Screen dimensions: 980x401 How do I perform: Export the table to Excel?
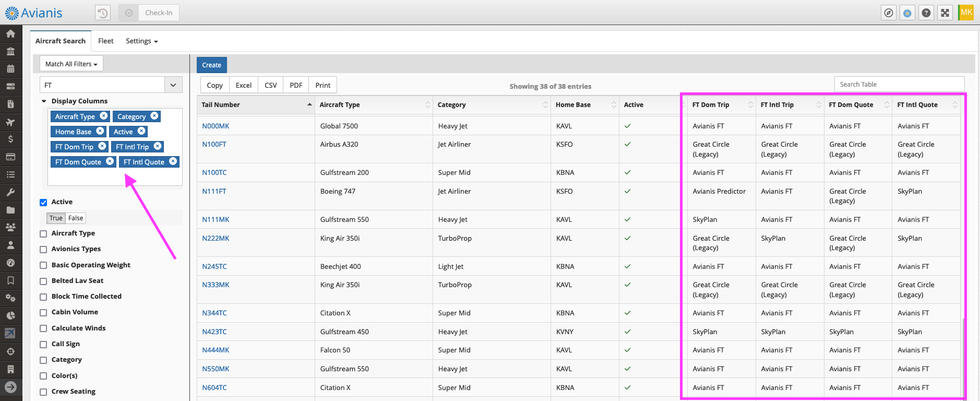pos(244,85)
